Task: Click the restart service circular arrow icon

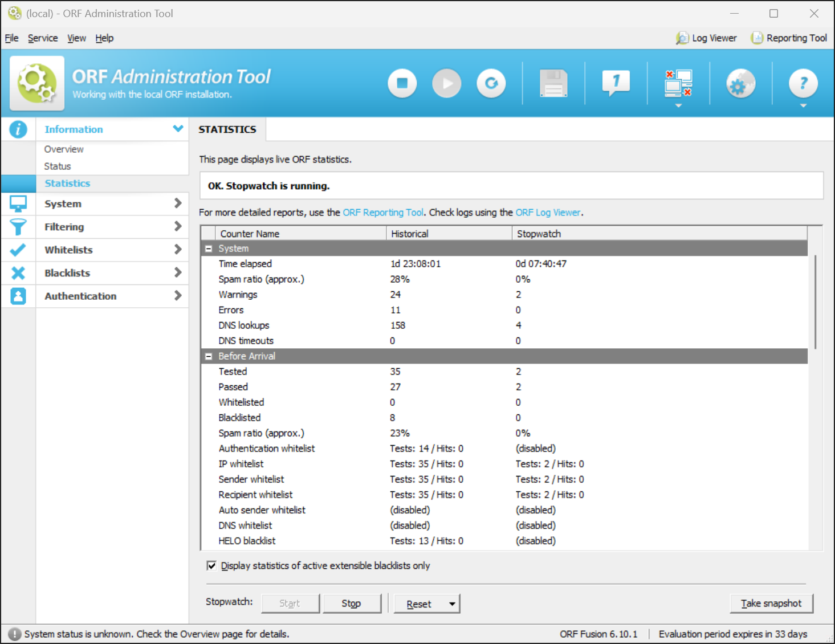Action: 491,84
